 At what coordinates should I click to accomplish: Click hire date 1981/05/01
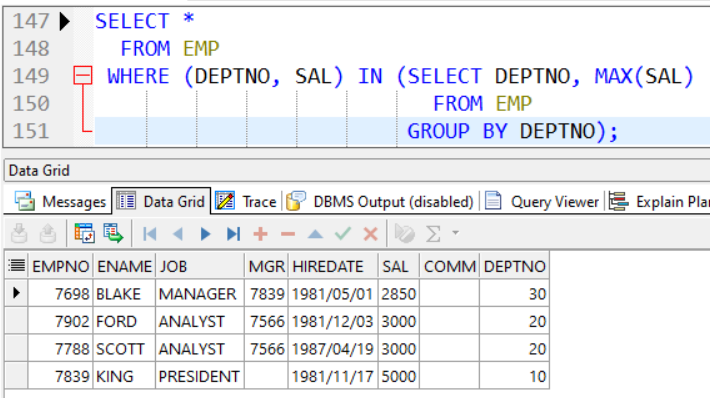[333, 294]
